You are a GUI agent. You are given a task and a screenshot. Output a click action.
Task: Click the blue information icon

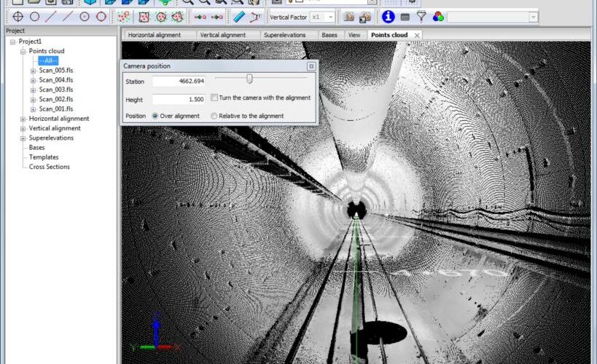pos(388,17)
